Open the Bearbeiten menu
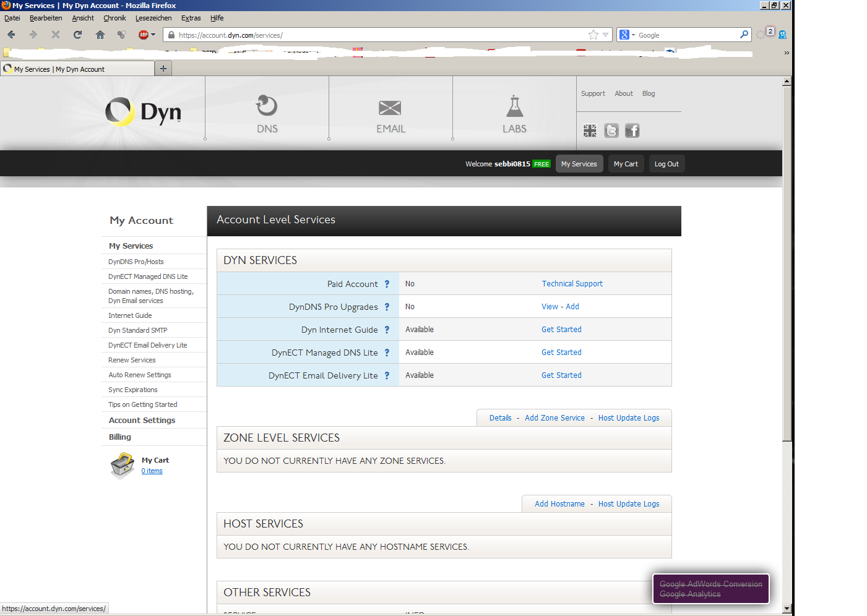The width and height of the screenshot is (867, 616). tap(46, 18)
